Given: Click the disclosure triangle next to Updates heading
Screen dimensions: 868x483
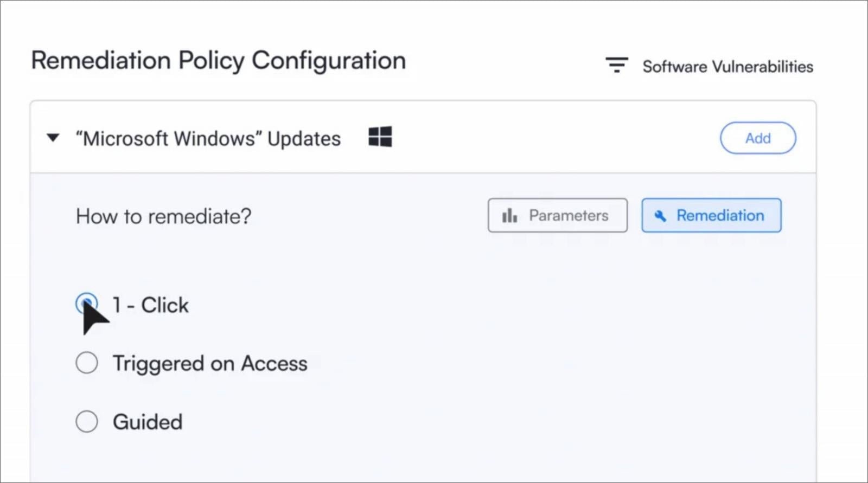Looking at the screenshot, I should click(53, 138).
